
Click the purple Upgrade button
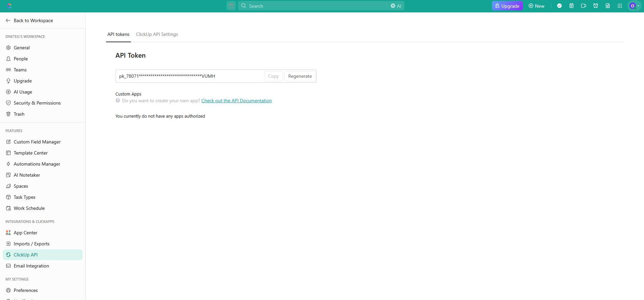pyautogui.click(x=507, y=6)
